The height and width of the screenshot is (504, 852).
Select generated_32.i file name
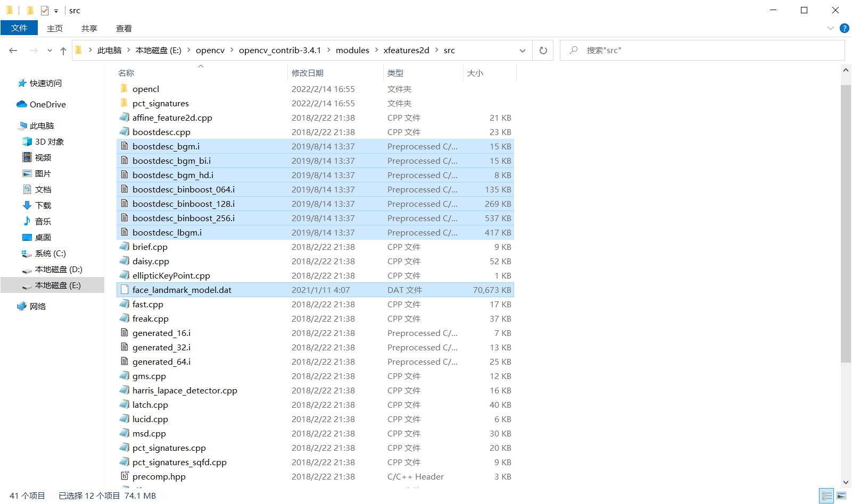[x=161, y=348]
